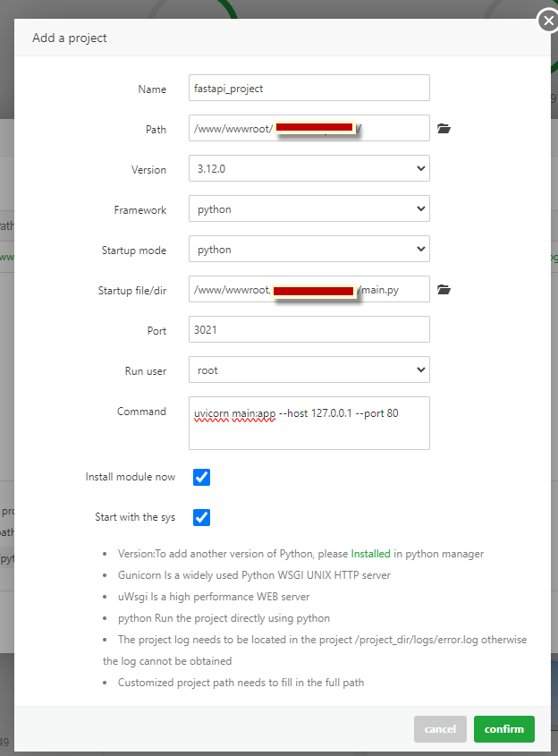Toggle the Install module now checkbox

[x=202, y=477]
